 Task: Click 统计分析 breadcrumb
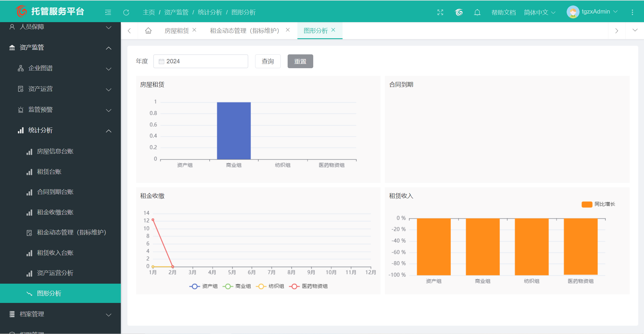(x=210, y=12)
